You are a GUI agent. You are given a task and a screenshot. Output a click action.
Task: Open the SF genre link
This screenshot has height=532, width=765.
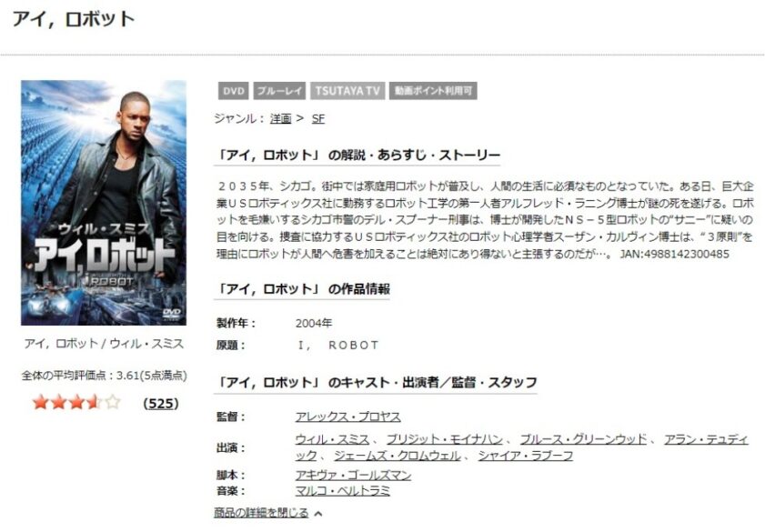point(318,118)
